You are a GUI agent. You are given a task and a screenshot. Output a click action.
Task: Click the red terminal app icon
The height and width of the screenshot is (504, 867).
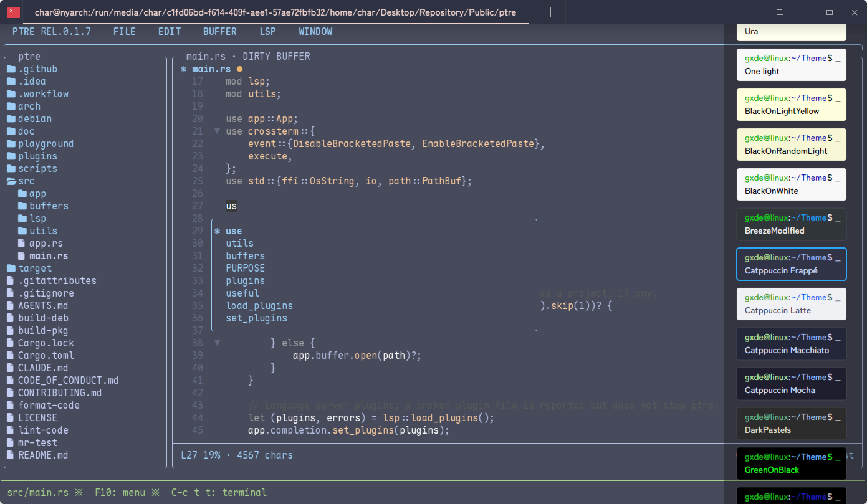tap(12, 12)
